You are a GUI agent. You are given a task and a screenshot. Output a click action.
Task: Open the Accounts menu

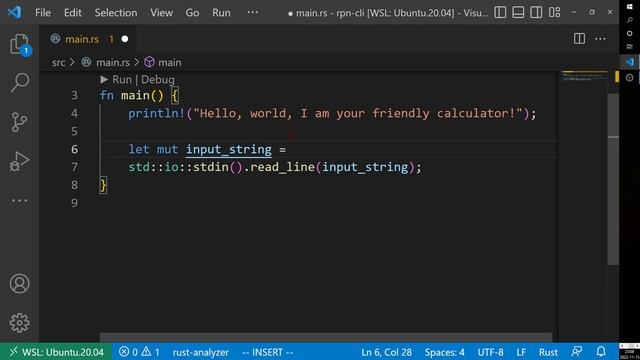coord(19,284)
